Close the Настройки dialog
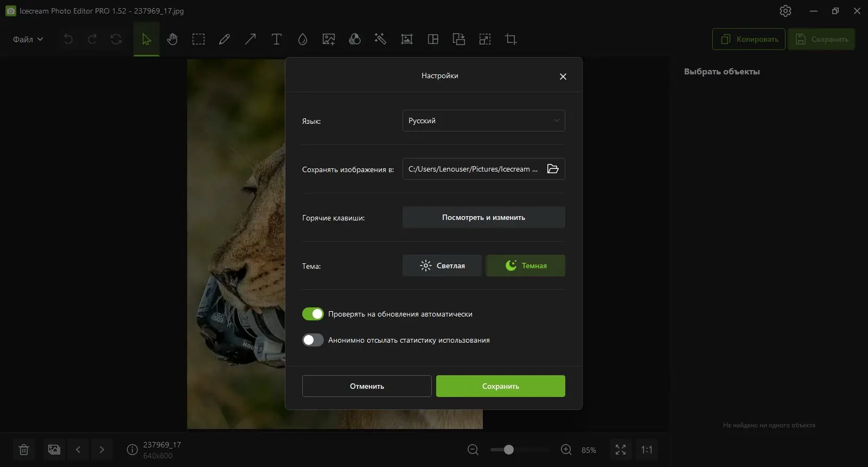868x467 pixels. tap(563, 77)
